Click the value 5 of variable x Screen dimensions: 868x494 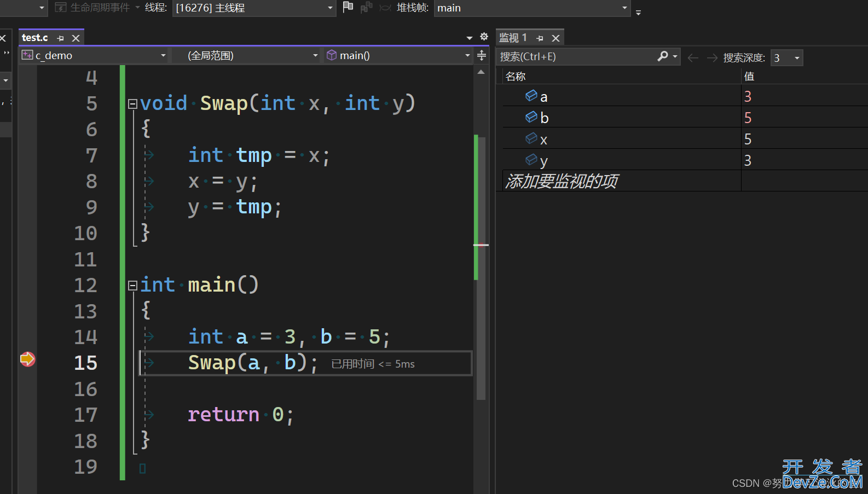[748, 140]
